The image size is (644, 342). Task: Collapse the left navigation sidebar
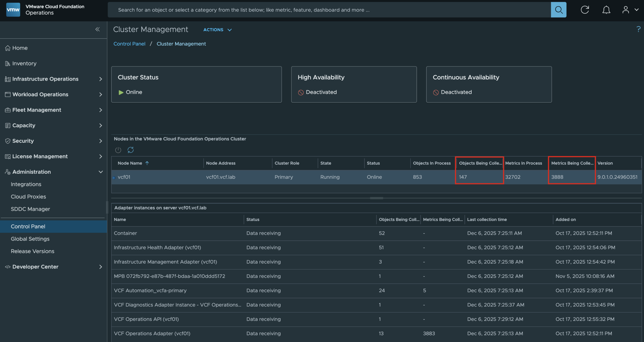[98, 29]
